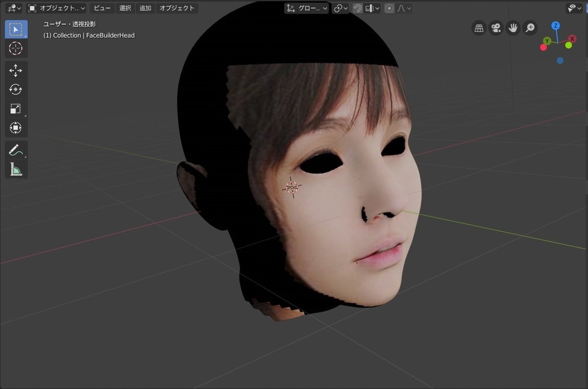588x389 pixels.
Task: Click the red X axis label on gizmo
Action: [572, 39]
